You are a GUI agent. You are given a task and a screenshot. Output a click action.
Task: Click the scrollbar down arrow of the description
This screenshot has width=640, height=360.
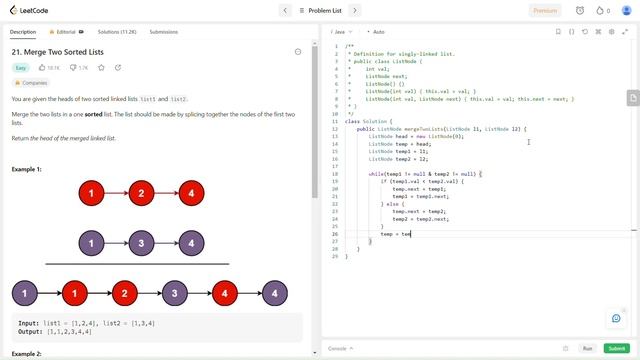coord(315,353)
